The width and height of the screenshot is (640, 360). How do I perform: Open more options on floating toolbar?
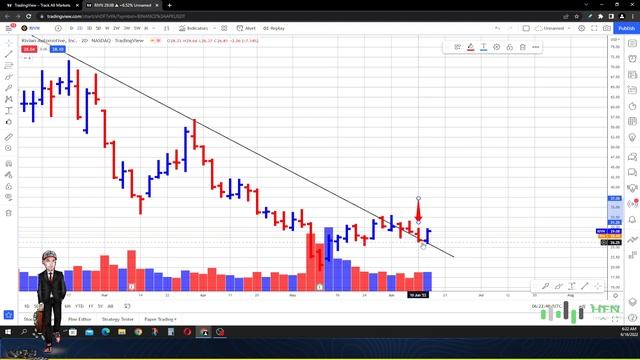536,47
